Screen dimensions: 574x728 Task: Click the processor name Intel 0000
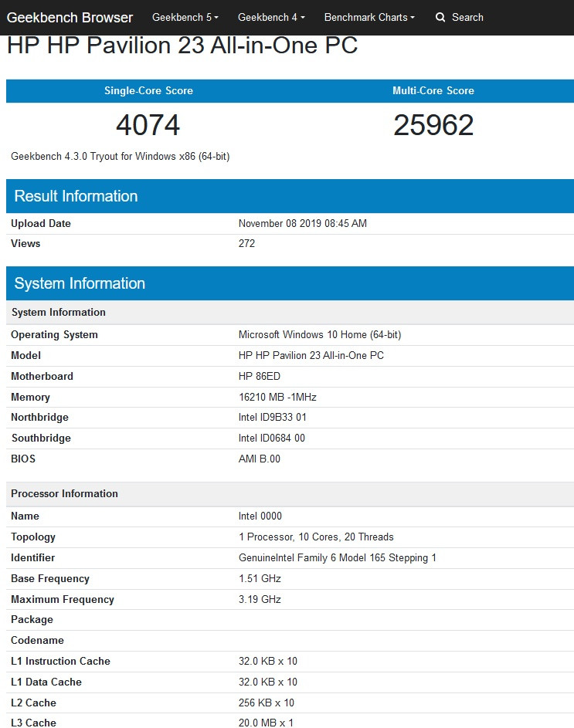(x=260, y=516)
